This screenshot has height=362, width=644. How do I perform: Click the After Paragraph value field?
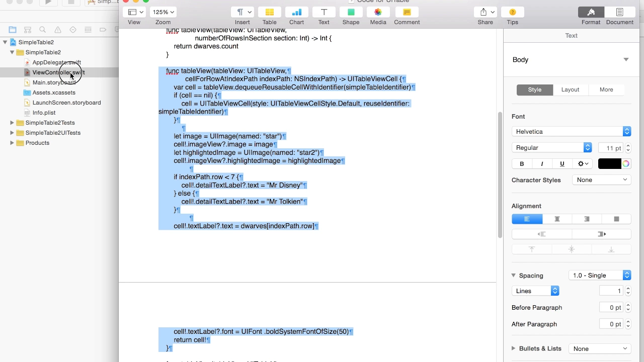(611, 324)
